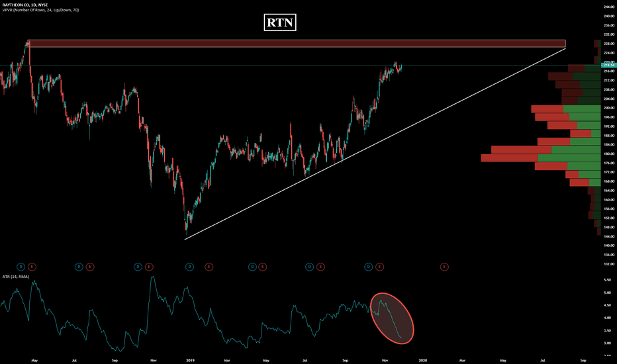Select the VPVR indicator legend text
Viewport: 617px width, 364px height.
(40, 10)
